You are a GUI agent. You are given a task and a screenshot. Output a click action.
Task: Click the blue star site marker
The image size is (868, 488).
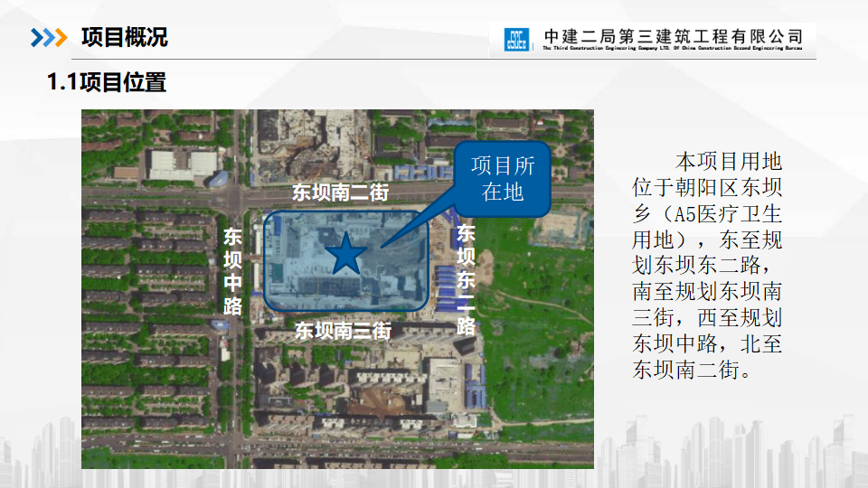(345, 256)
